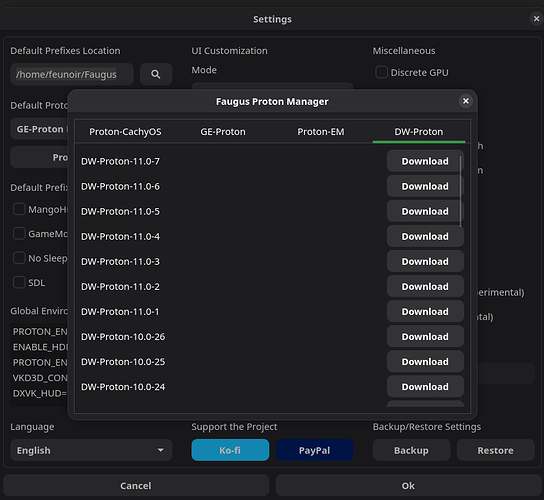Click the /home/feunoir/Faugus path field
The height and width of the screenshot is (500, 544).
coord(72,74)
